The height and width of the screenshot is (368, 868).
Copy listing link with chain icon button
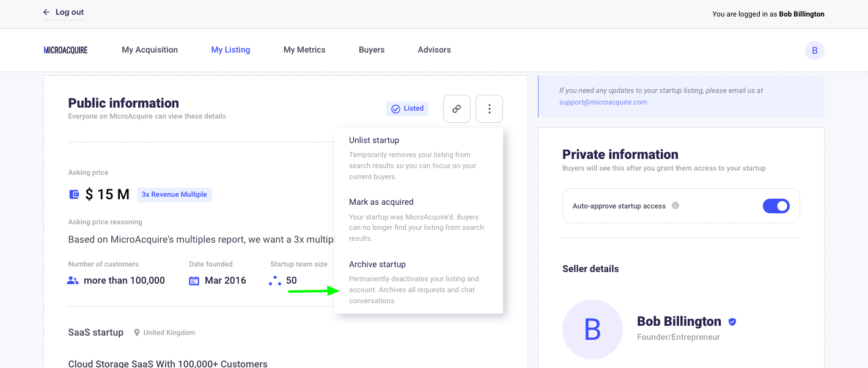pos(457,109)
